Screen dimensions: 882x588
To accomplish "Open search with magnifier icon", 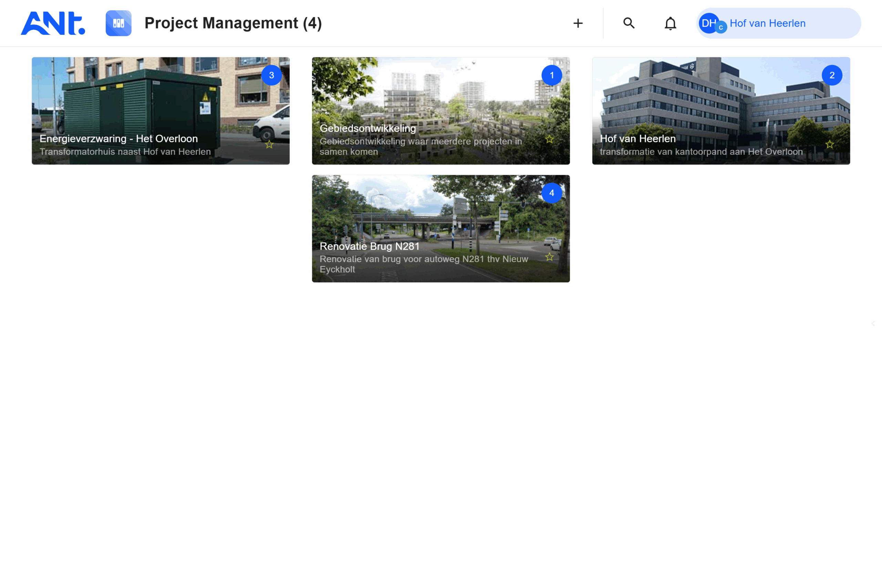I will 629,23.
